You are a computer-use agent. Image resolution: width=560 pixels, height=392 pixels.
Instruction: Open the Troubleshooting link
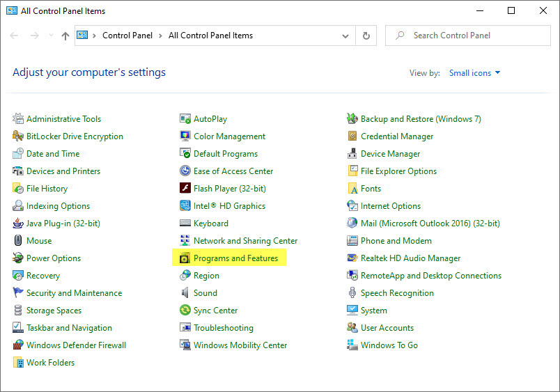pos(223,327)
